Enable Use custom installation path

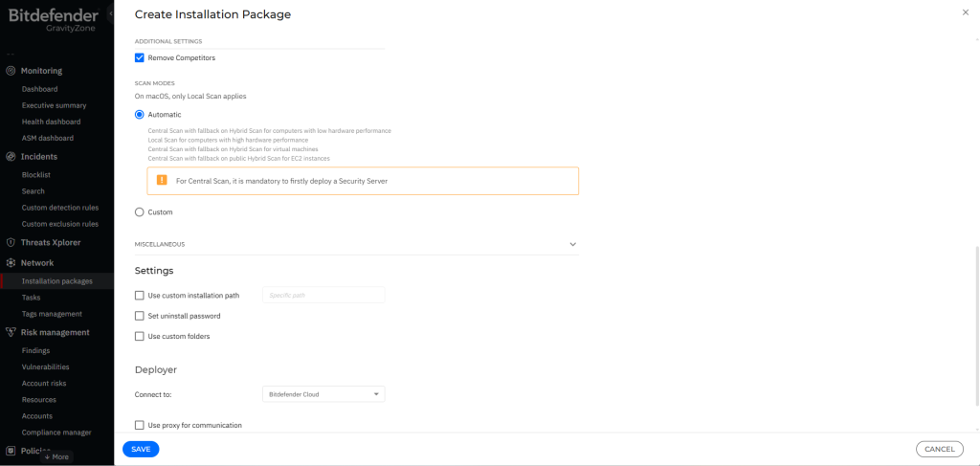click(x=140, y=296)
